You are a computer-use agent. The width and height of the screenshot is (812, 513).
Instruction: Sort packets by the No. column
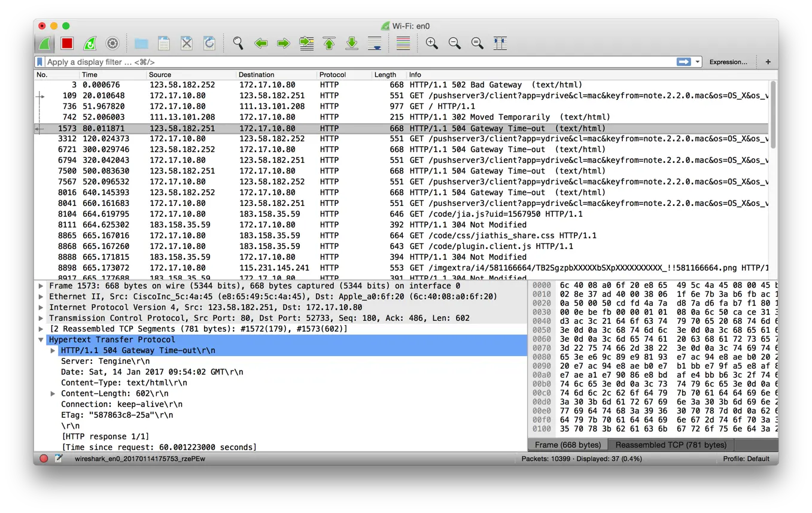(x=57, y=75)
